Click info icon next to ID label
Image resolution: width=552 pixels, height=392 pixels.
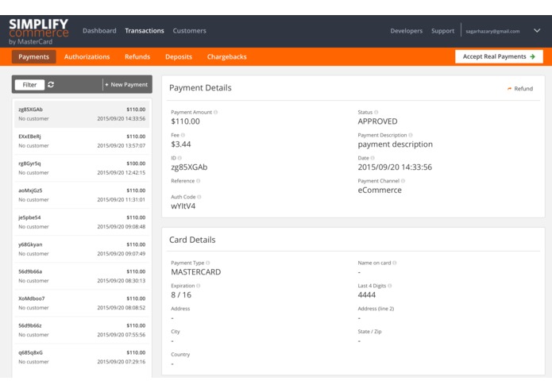(179, 158)
